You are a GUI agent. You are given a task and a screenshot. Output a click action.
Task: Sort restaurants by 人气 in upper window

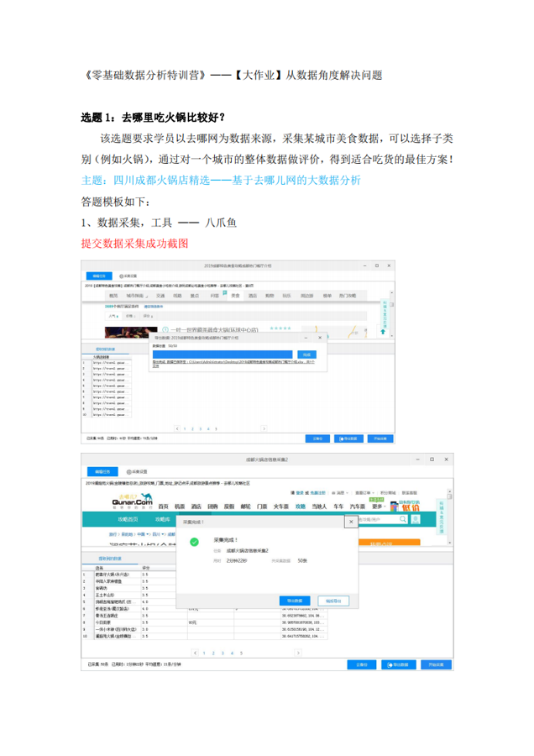pos(113,317)
